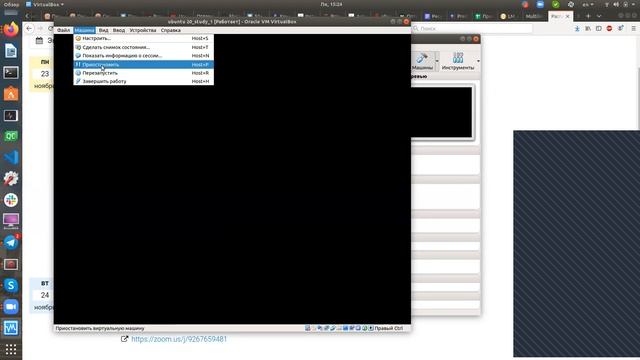Close the active Firefox tab
Screen dimensions: 640x360
(567, 16)
